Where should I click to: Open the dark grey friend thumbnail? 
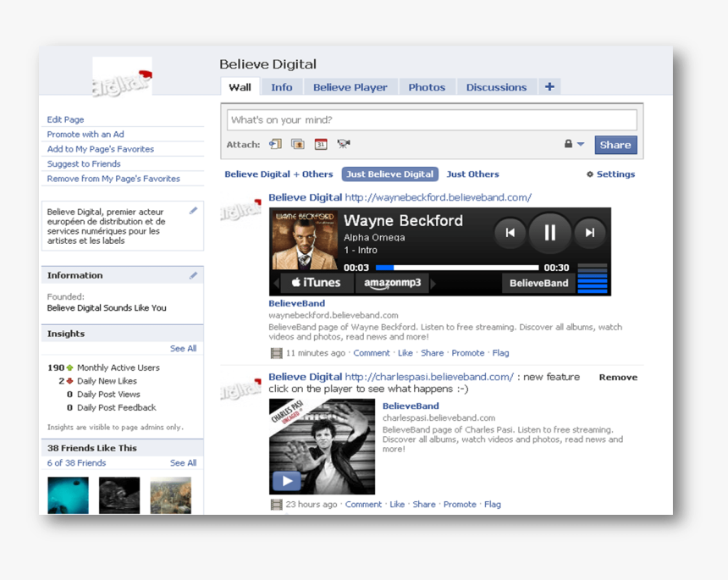coord(119,495)
